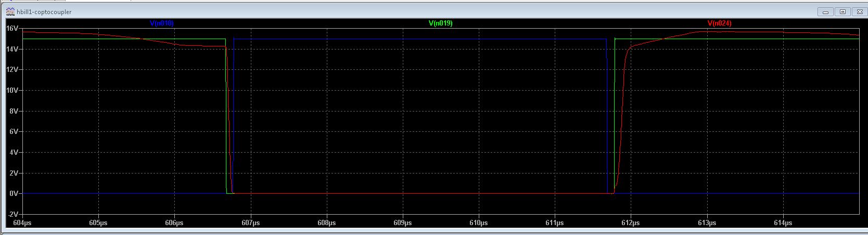This screenshot has height=235, width=868.
Task: Click the 10V vertical axis label
Action: tap(12, 90)
